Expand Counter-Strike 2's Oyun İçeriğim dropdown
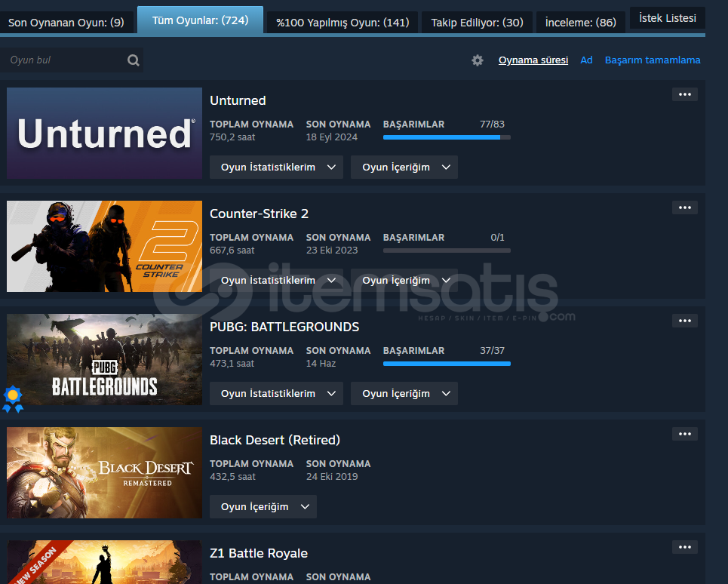This screenshot has height=584, width=728. click(404, 281)
